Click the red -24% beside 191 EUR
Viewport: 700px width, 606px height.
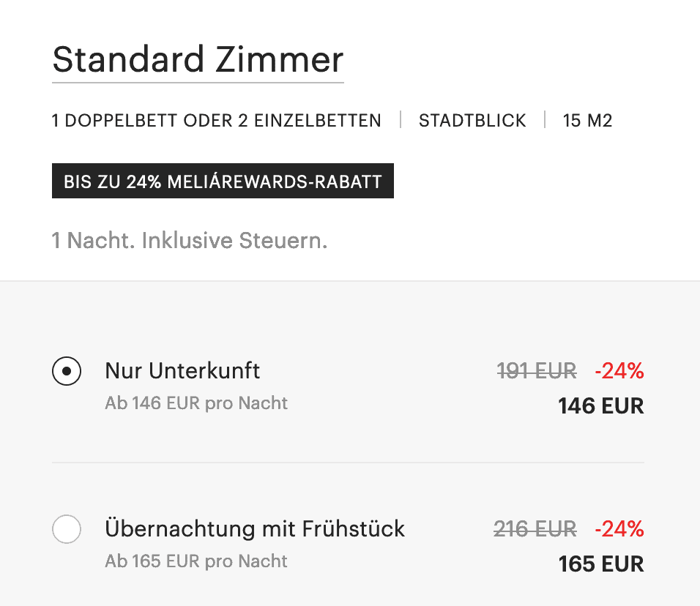pos(619,372)
